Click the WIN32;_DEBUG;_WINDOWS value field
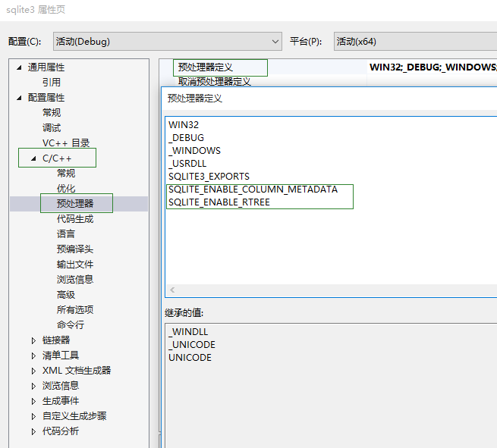497x448 pixels. 433,67
